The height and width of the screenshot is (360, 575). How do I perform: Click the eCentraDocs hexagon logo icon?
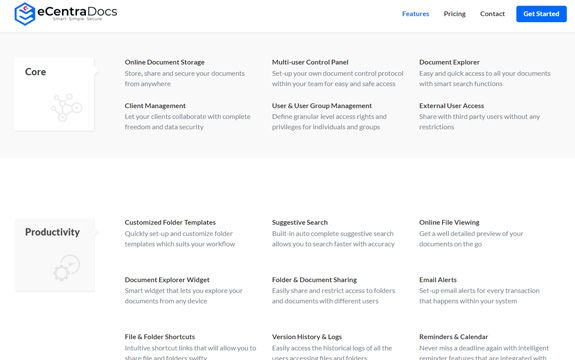click(x=25, y=14)
